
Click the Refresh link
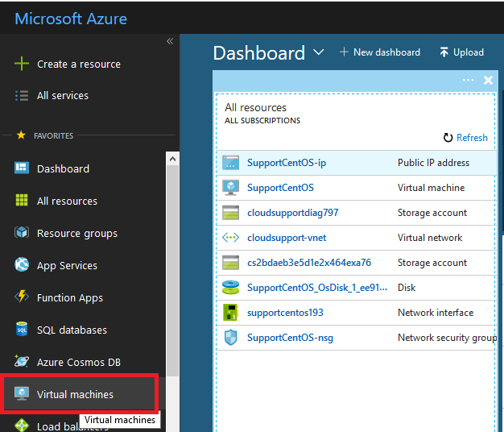click(472, 138)
